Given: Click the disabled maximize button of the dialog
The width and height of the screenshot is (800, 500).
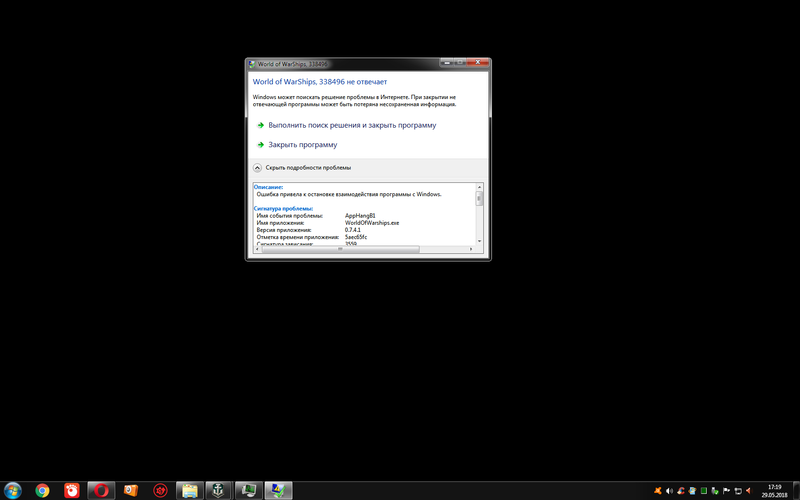Looking at the screenshot, I should (460, 62).
